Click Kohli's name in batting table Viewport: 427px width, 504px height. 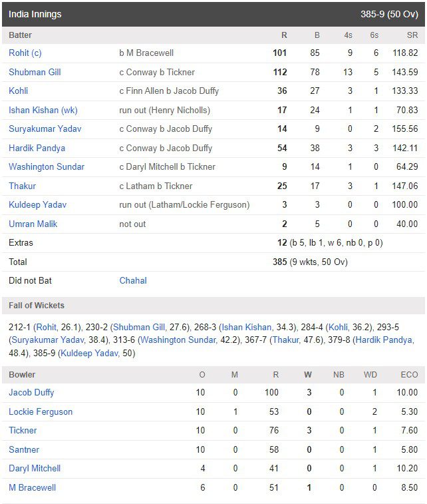(x=19, y=91)
